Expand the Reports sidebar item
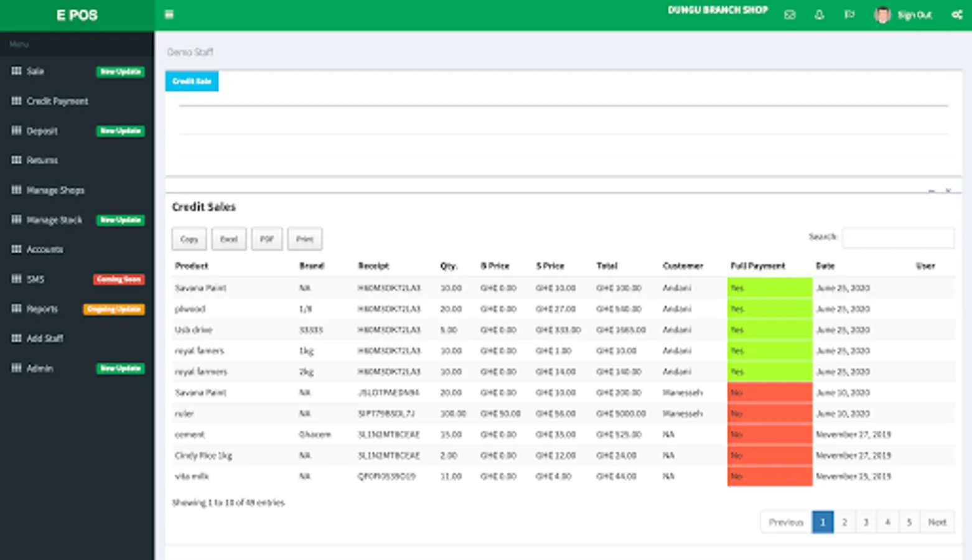Image resolution: width=972 pixels, height=560 pixels. coord(42,309)
